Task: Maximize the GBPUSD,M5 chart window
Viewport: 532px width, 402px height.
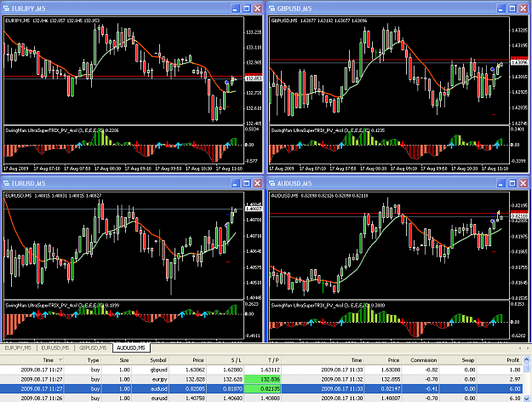Action: (x=512, y=9)
